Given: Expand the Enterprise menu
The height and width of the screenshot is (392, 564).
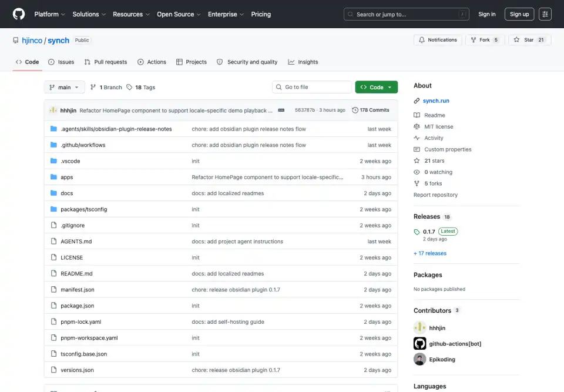Looking at the screenshot, I should [226, 14].
